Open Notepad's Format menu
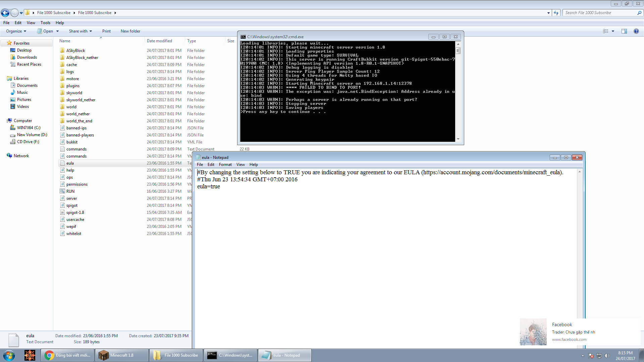This screenshot has width=644, height=362. pyautogui.click(x=225, y=165)
